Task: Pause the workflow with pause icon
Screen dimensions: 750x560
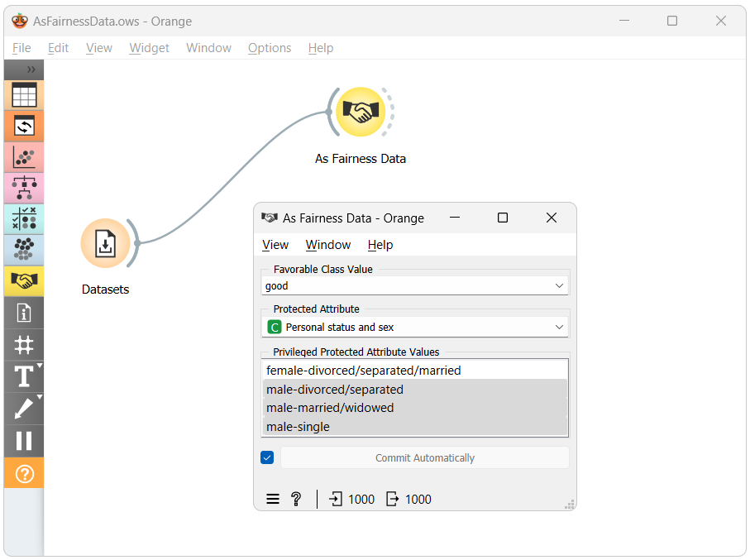Action: 24,441
